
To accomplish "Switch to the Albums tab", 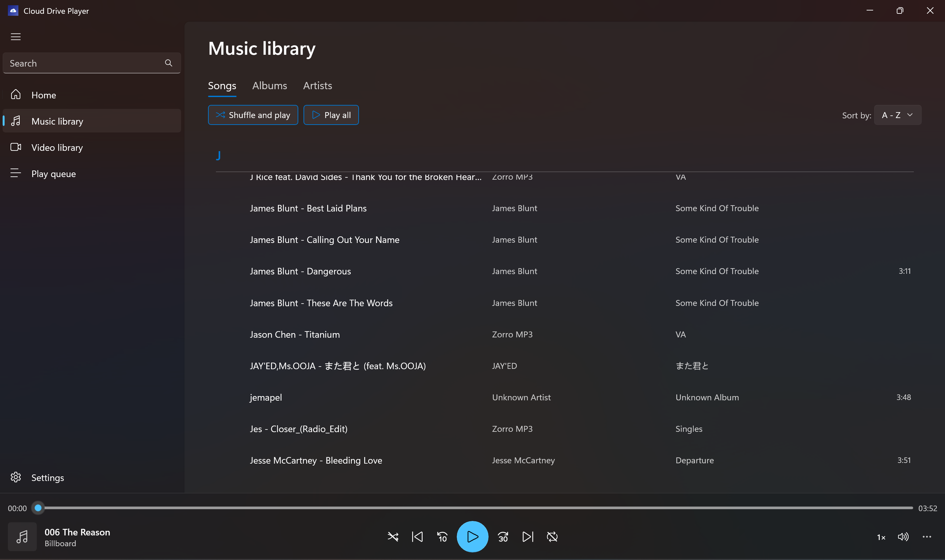I will [269, 85].
